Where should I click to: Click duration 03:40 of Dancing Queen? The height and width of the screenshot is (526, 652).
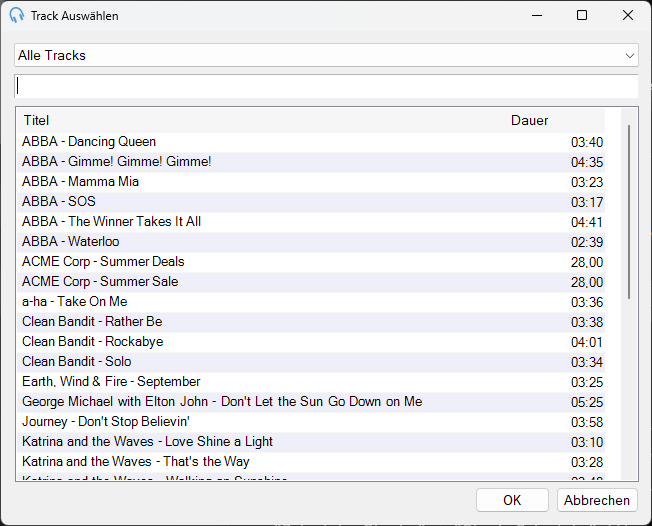(587, 142)
